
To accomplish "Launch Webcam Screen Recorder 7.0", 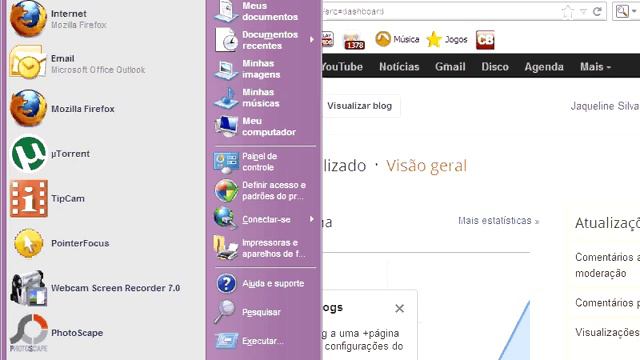I will point(105,288).
